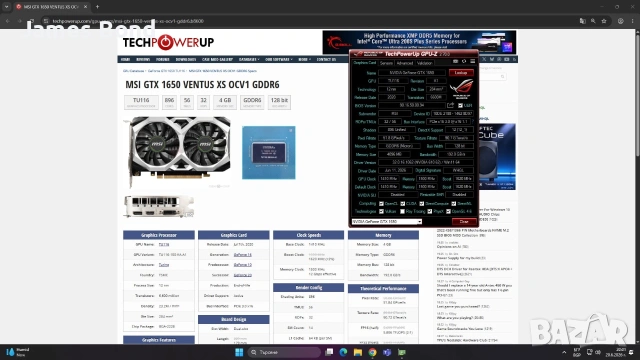Open the weather widget on the taskbar

coord(17,352)
